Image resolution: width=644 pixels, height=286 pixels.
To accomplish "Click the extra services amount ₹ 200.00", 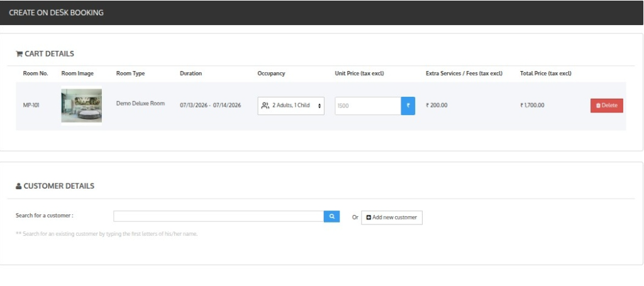I will coord(436,106).
